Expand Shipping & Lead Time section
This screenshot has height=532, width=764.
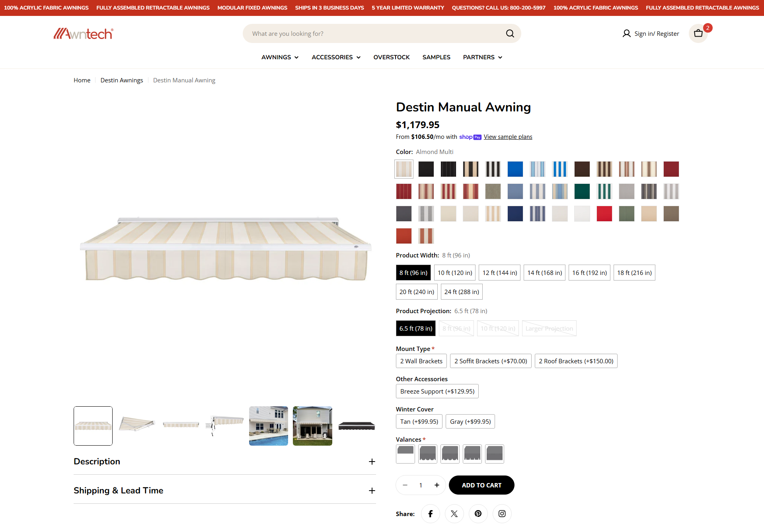[225, 491]
